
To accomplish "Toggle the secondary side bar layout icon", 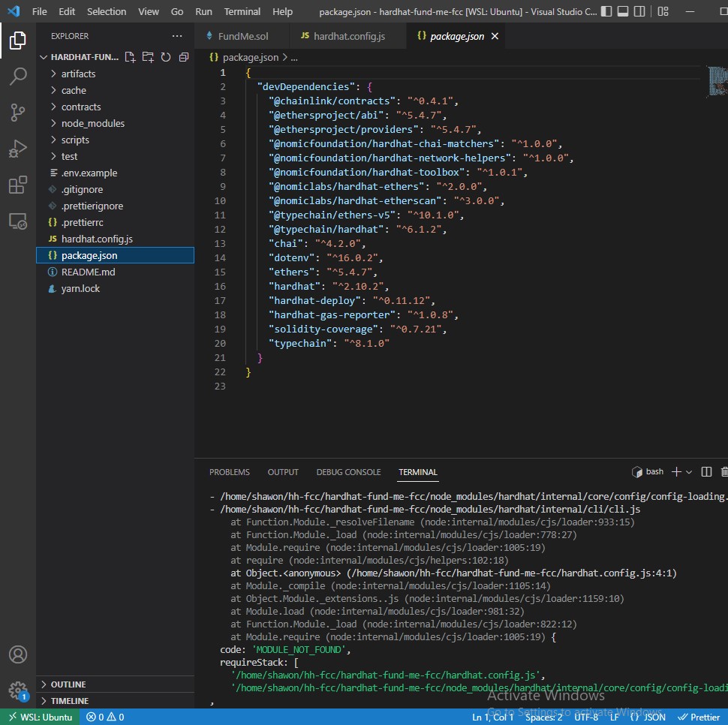I will 639,11.
